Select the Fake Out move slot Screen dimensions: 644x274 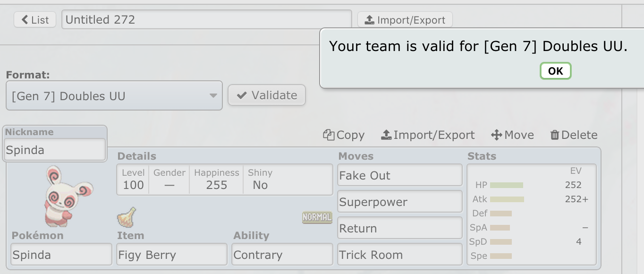[x=399, y=176]
